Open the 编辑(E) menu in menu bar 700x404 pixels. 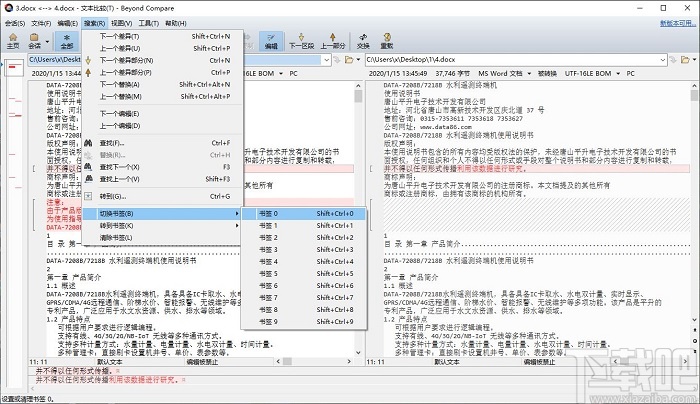tap(67, 23)
